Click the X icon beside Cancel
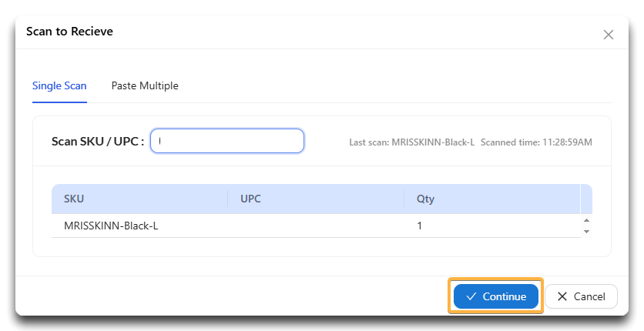Screen dimensions: 644x331 pos(562,296)
